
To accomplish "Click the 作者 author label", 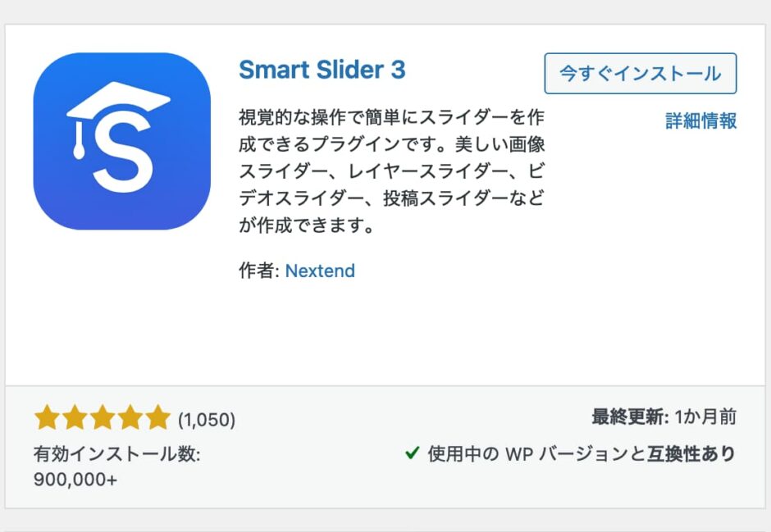I will pyautogui.click(x=257, y=271).
